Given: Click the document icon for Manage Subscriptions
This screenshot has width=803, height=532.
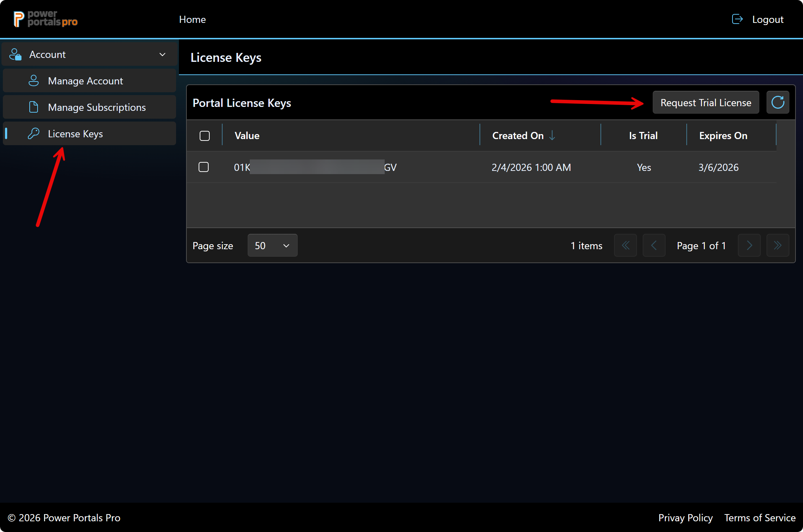Looking at the screenshot, I should [33, 107].
